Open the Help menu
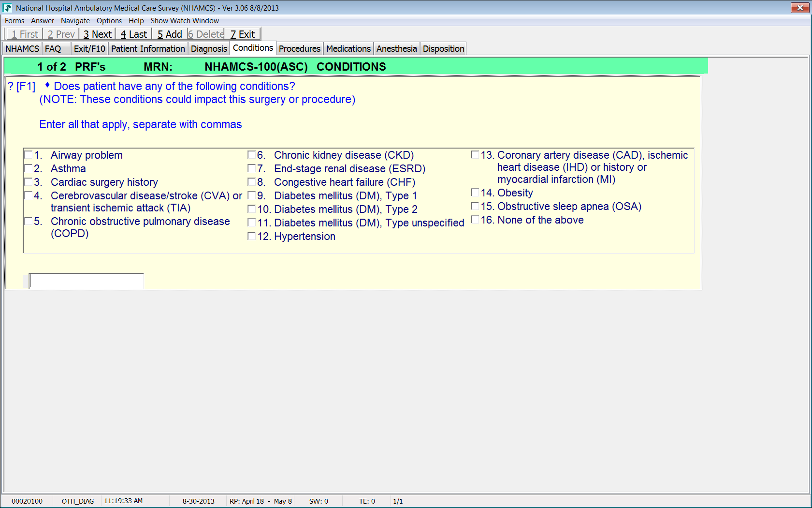The width and height of the screenshot is (812, 508). point(136,21)
